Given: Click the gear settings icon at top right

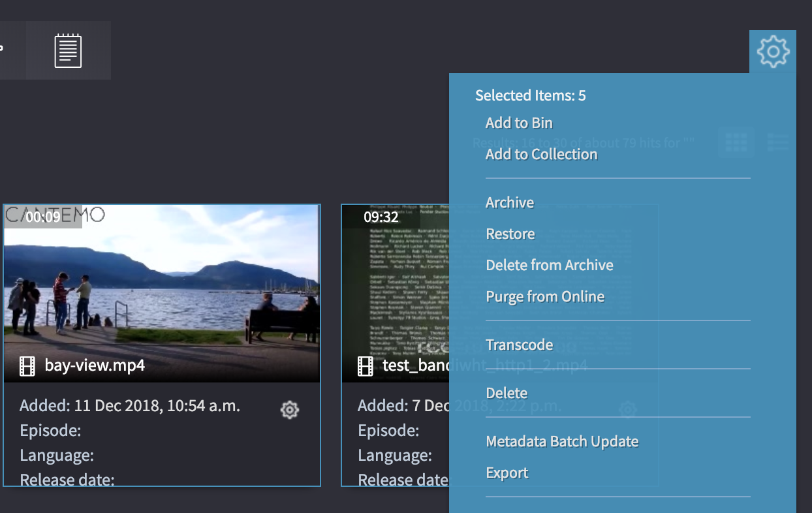Looking at the screenshot, I should point(773,52).
